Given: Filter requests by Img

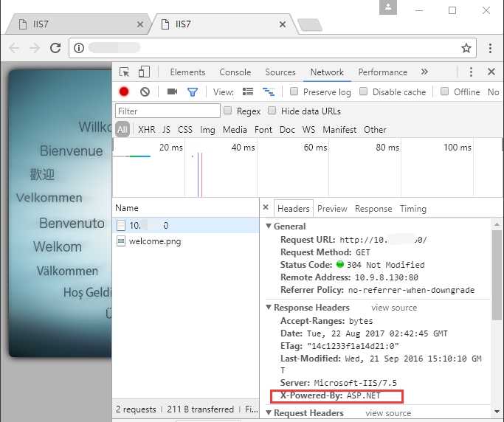Looking at the screenshot, I should click(x=207, y=130).
